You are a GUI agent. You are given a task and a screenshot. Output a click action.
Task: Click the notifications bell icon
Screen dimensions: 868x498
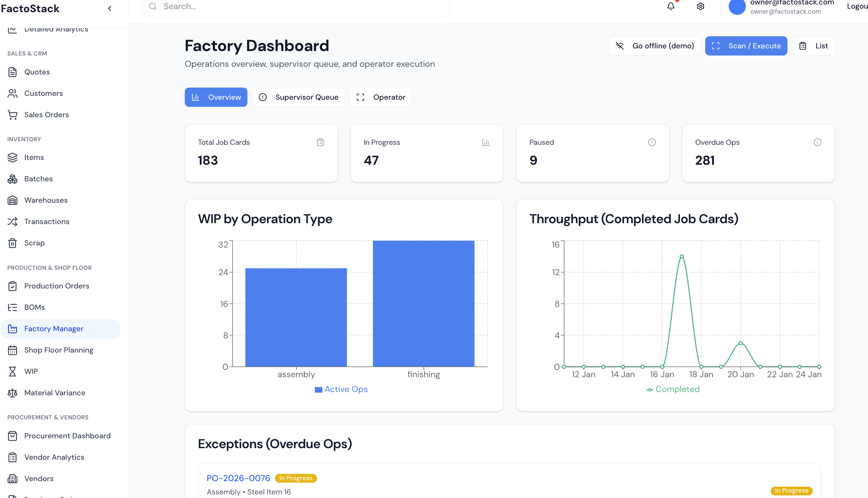point(670,7)
